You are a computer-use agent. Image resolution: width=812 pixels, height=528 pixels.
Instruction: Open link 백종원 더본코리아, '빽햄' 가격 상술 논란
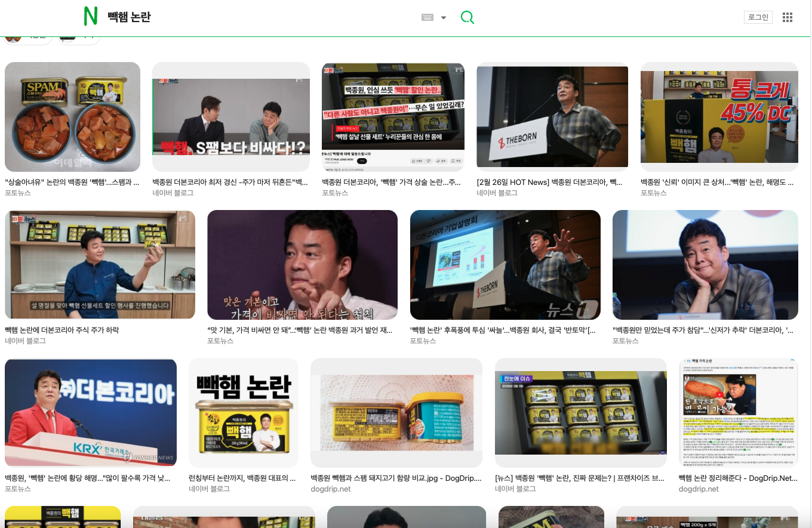pos(392,182)
